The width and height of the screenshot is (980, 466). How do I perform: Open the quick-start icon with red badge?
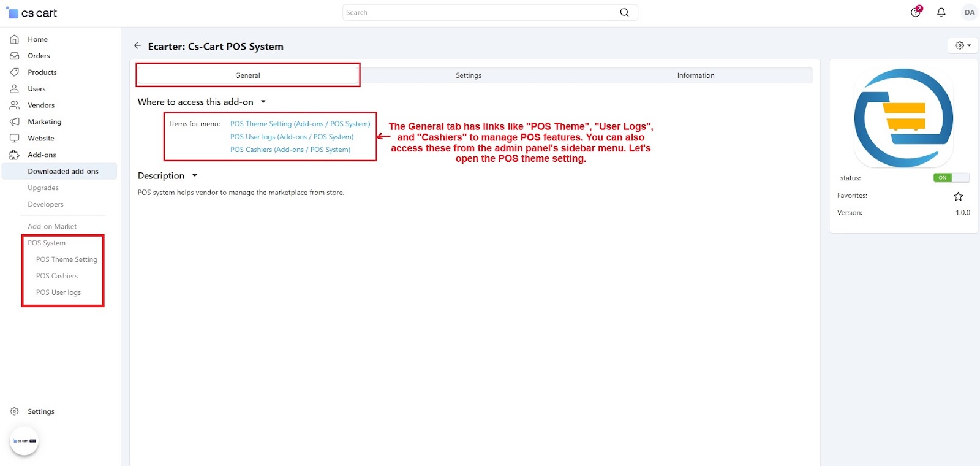[916, 12]
